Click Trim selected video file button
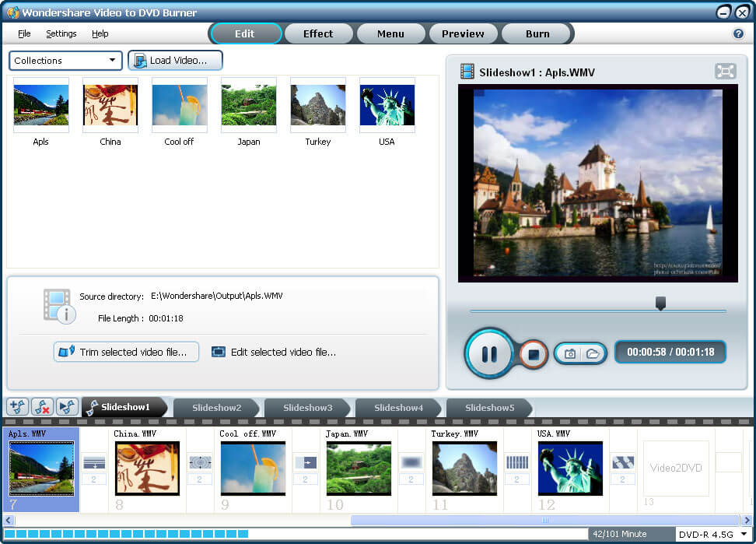This screenshot has height=544, width=756. [x=126, y=352]
